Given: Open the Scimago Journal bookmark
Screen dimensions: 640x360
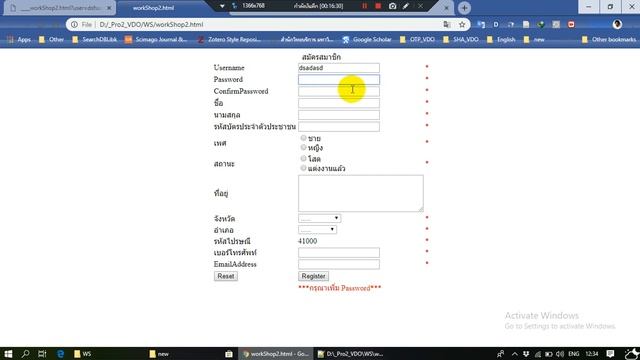Looking at the screenshot, I should (156, 40).
